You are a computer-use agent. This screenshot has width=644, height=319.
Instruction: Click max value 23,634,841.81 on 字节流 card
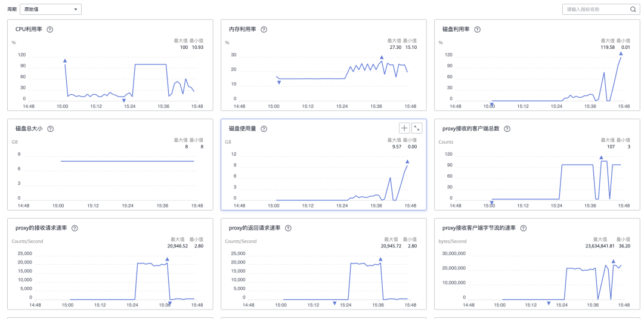pyautogui.click(x=599, y=246)
